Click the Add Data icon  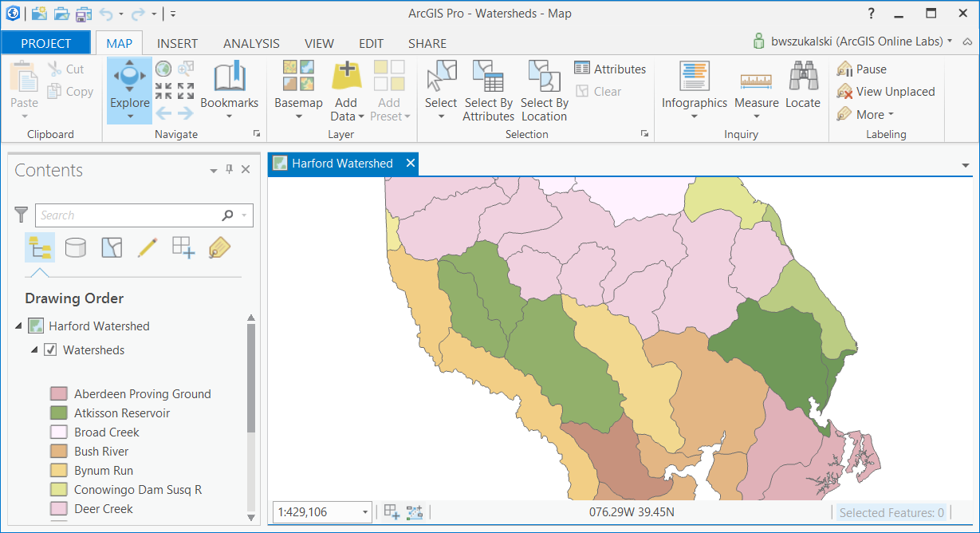pos(346,77)
